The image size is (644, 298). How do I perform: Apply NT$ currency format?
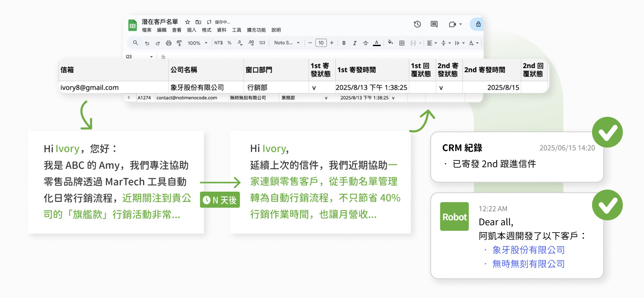click(x=219, y=43)
